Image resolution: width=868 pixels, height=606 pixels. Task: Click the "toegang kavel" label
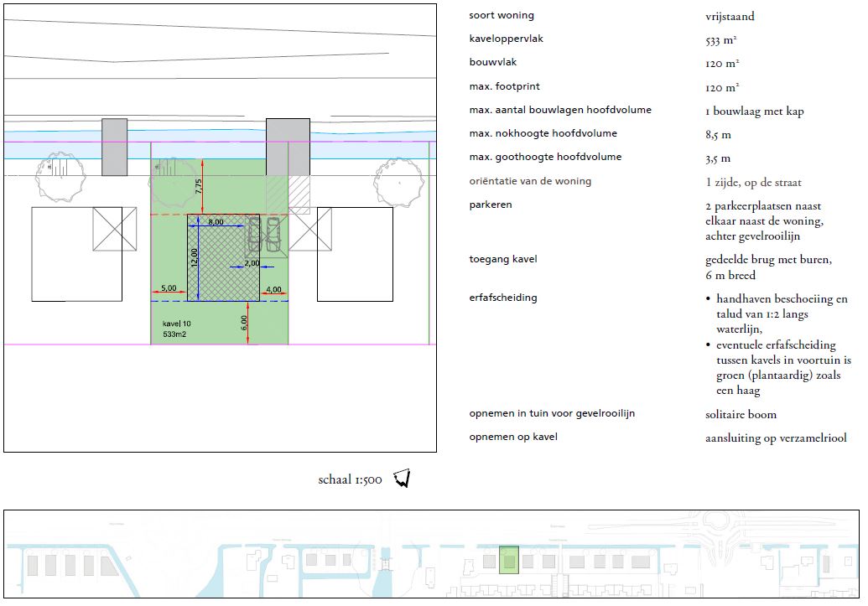click(503, 259)
